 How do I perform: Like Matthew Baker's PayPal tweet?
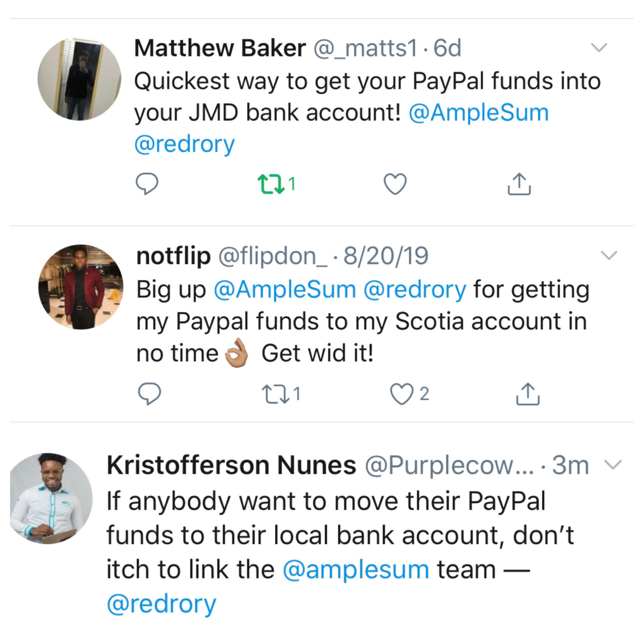click(x=395, y=184)
